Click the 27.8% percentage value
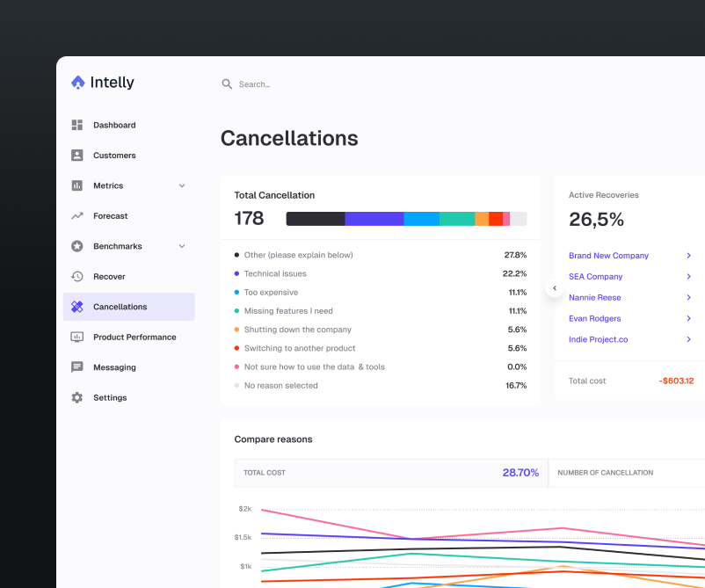This screenshot has height=588, width=705. 515,255
